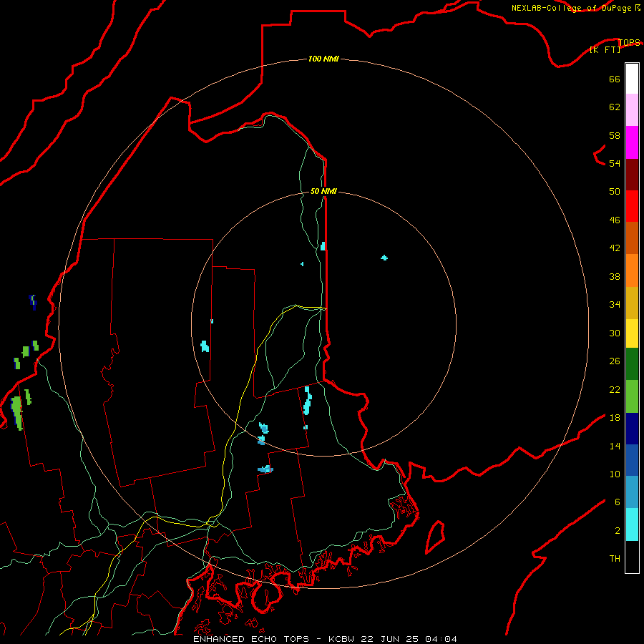Viewport: 644px width, 644px height.
Task: Click the isolated cyan echo east of border
Action: pyautogui.click(x=384, y=258)
